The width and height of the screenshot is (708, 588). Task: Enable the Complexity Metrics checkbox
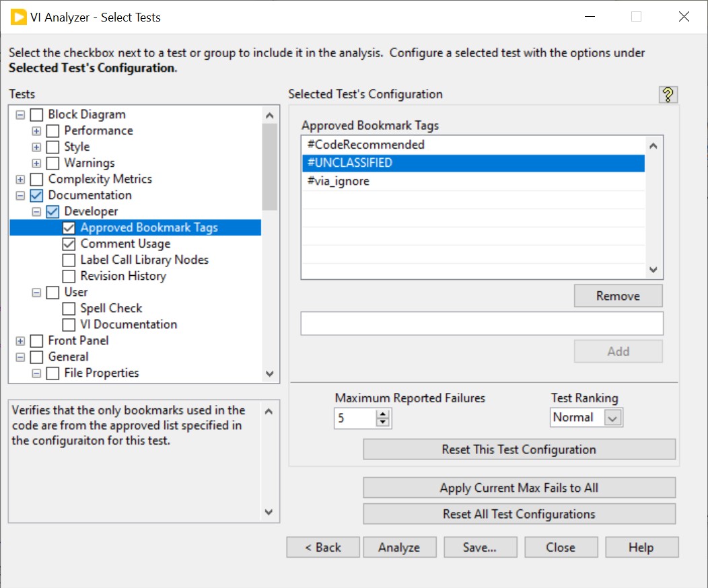tap(36, 179)
